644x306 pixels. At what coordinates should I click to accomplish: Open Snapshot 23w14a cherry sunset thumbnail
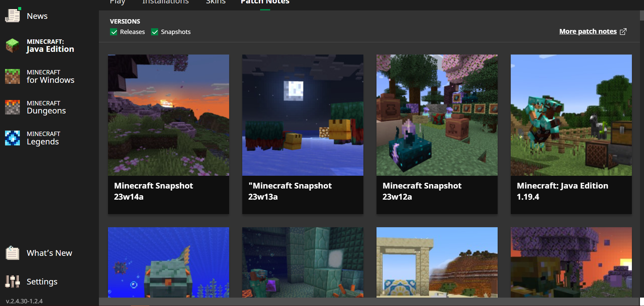pos(169,115)
